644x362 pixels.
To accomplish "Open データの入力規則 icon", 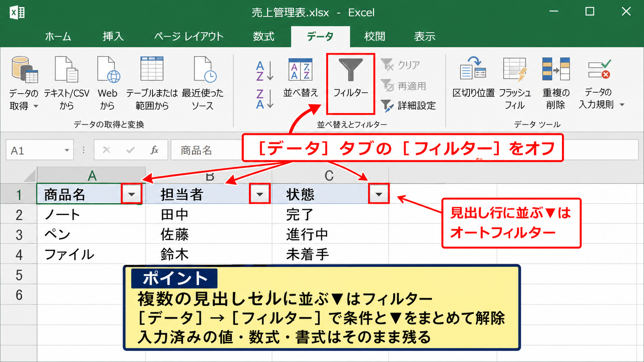I will 599,69.
